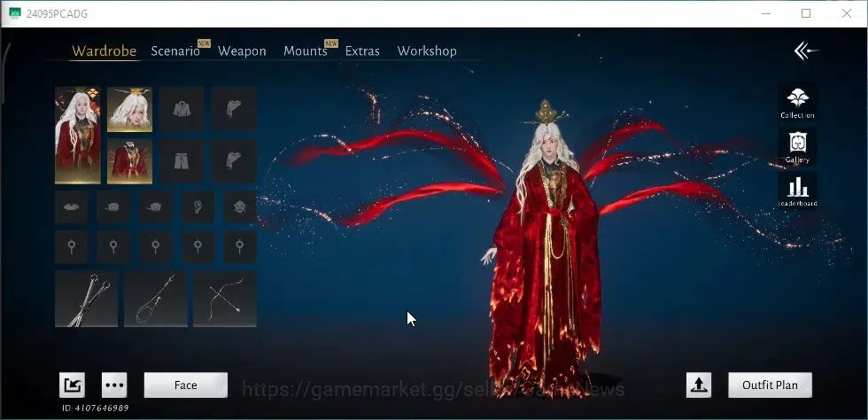This screenshot has width=868, height=420.
Task: Open the scarf slot beside the shorts slot
Action: coord(234,161)
